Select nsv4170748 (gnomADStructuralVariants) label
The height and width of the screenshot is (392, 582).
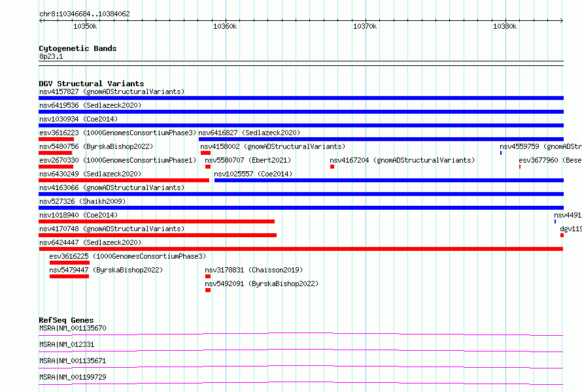coord(112,229)
